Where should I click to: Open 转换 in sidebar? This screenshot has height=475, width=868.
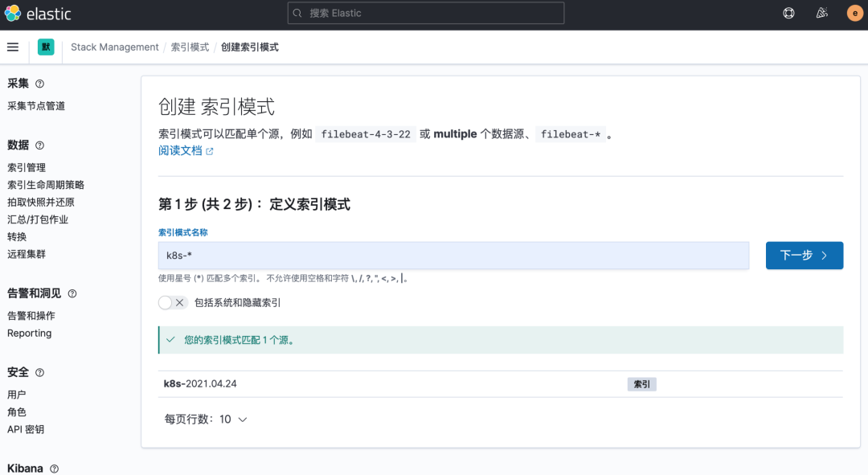(17, 236)
